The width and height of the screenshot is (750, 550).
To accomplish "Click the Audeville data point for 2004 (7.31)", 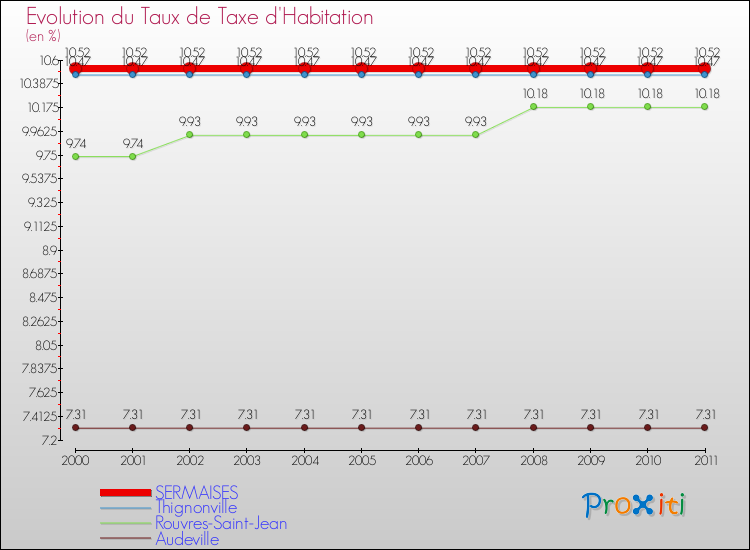I will tap(305, 428).
